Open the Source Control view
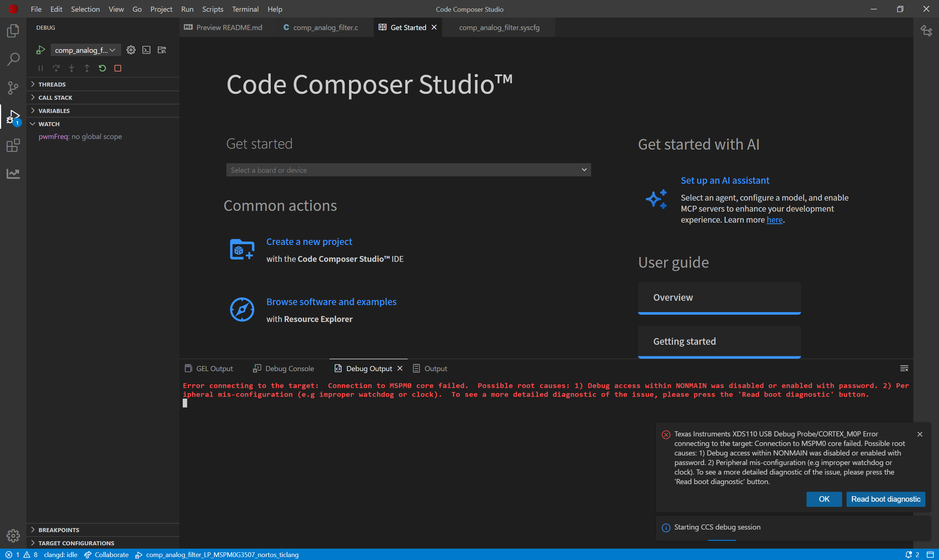This screenshot has width=939, height=560. pos(13,88)
